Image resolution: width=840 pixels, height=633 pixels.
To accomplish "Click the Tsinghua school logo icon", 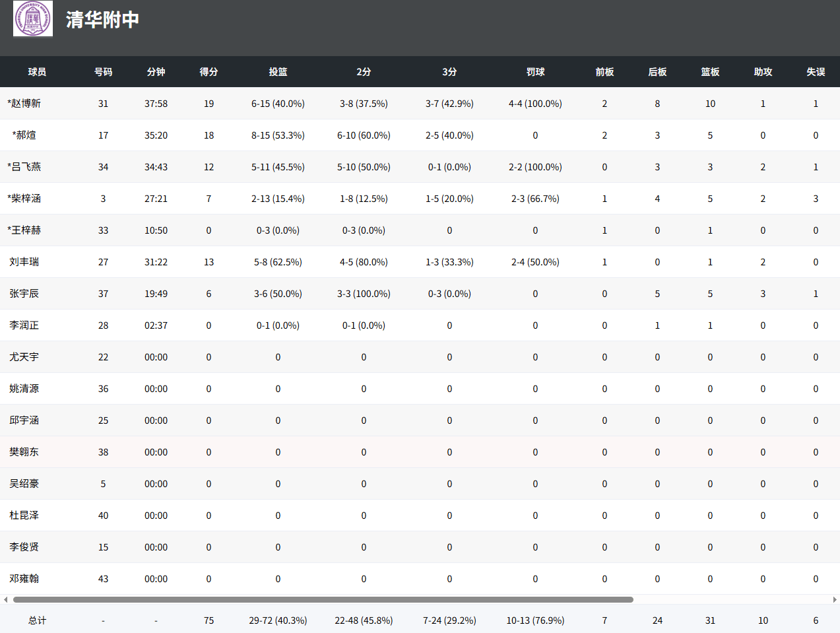I will click(33, 18).
